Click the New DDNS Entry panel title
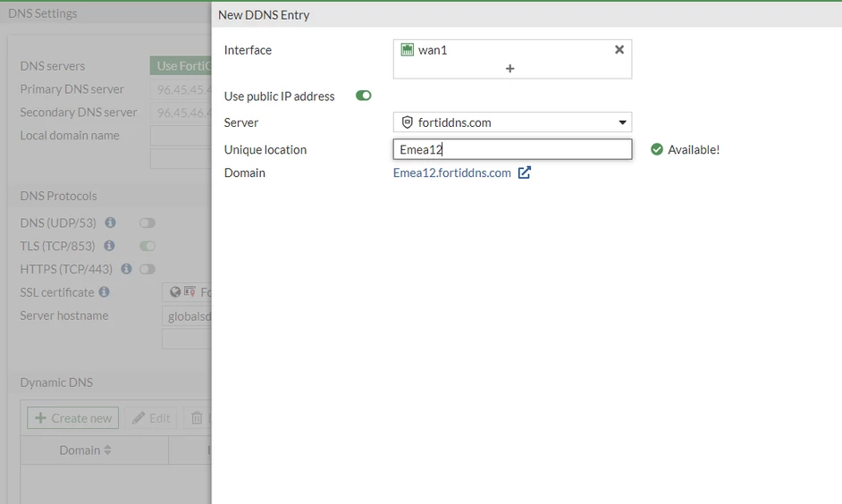Viewport: 842px width, 504px height. click(264, 15)
